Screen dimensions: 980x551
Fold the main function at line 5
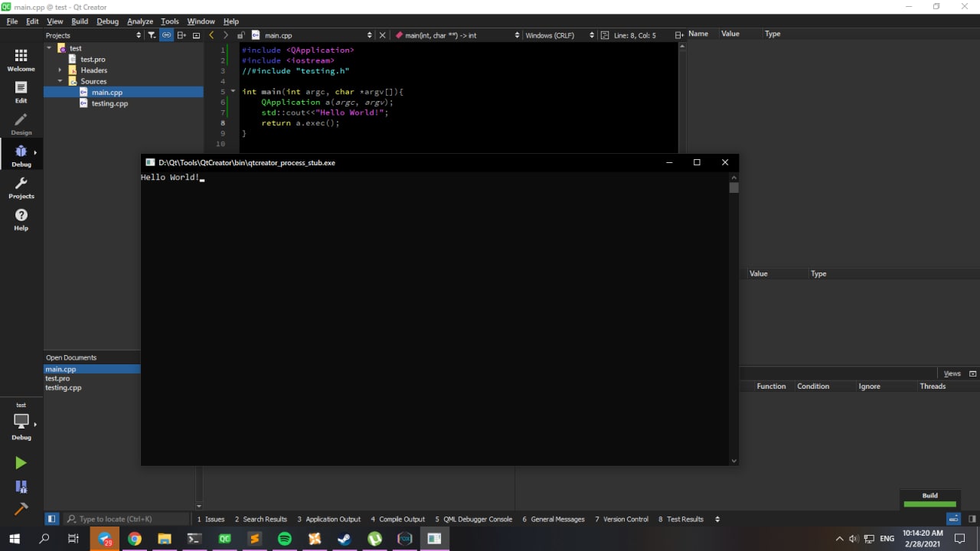point(234,92)
